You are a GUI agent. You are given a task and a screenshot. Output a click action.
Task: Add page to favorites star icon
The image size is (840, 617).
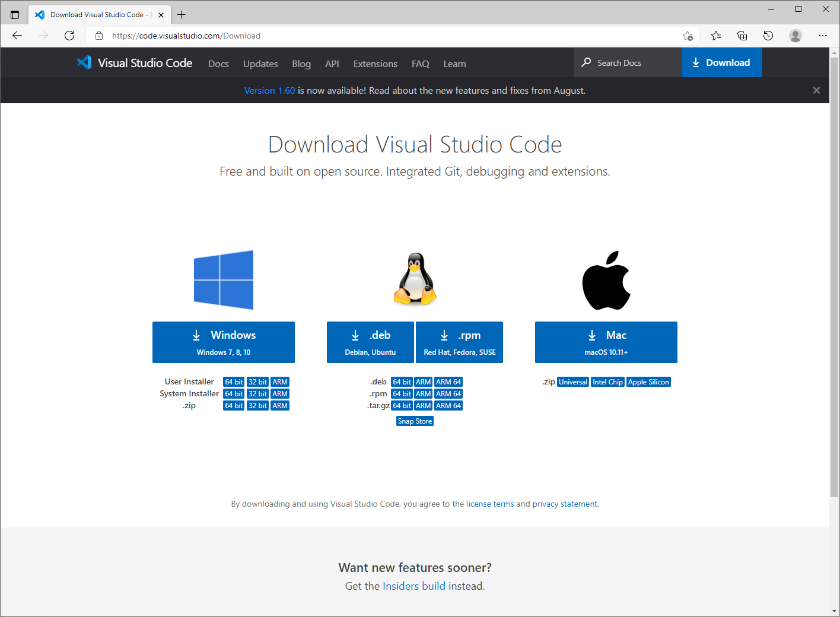click(x=688, y=36)
